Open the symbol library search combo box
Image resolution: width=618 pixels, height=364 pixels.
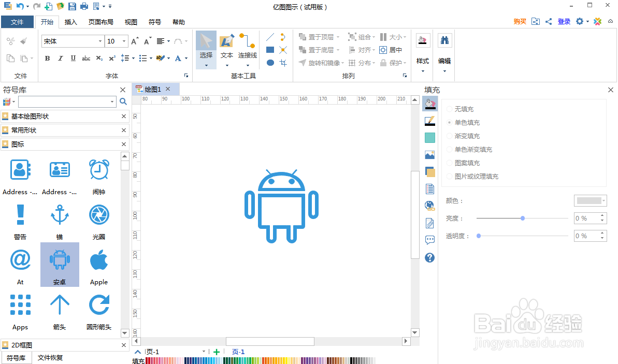[x=67, y=101]
